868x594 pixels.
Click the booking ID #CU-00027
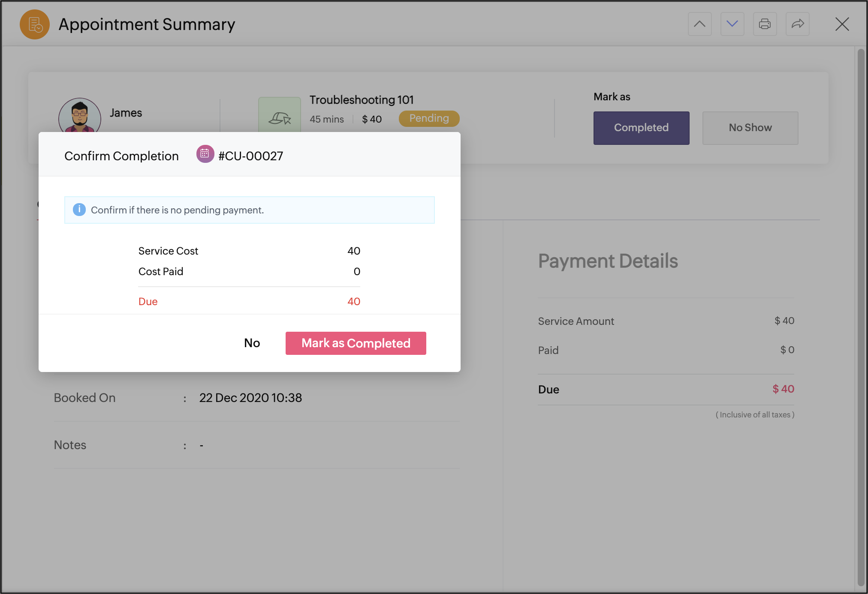click(251, 156)
